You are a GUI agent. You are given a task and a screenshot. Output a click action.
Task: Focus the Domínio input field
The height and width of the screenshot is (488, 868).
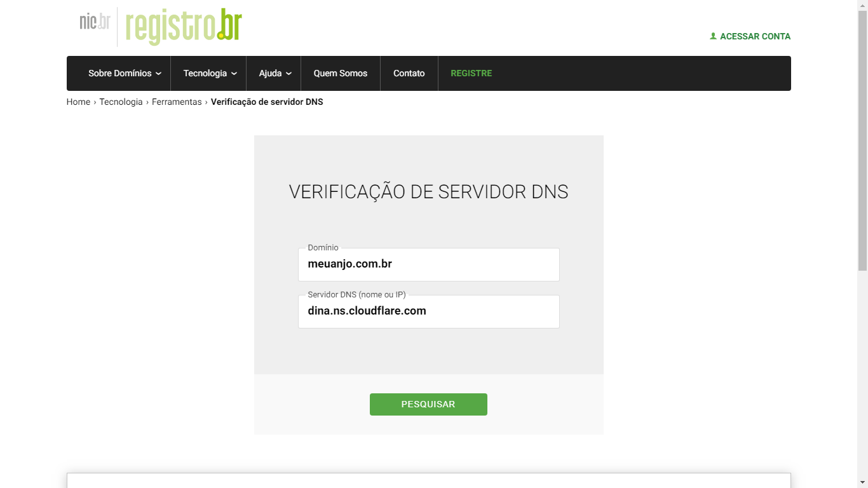point(429,264)
